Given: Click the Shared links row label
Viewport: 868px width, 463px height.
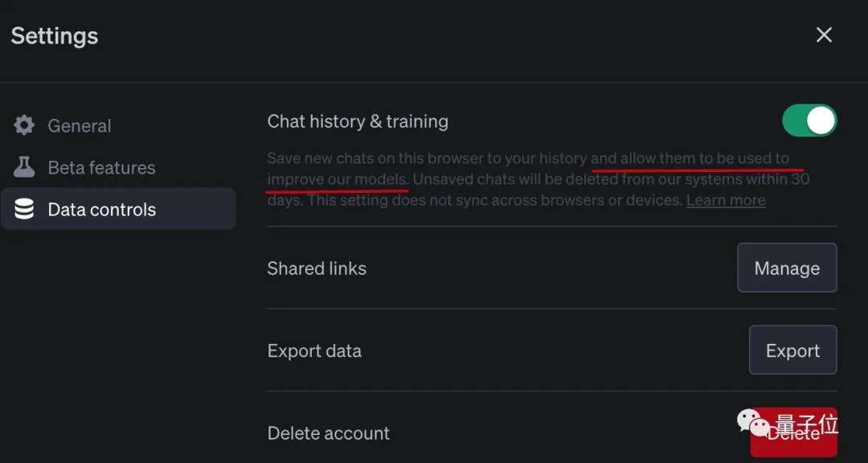Looking at the screenshot, I should tap(317, 268).
